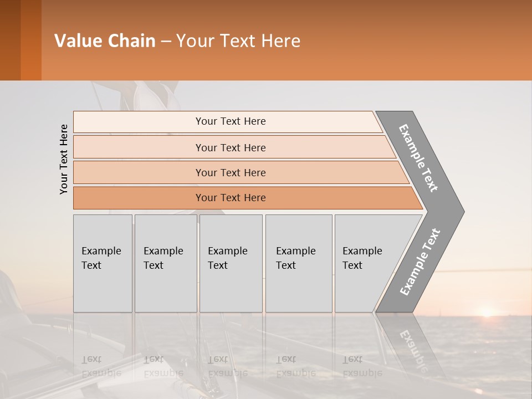The height and width of the screenshot is (399, 532).
Task: Click the brighter orange stripe beside it
Action: coord(31,40)
